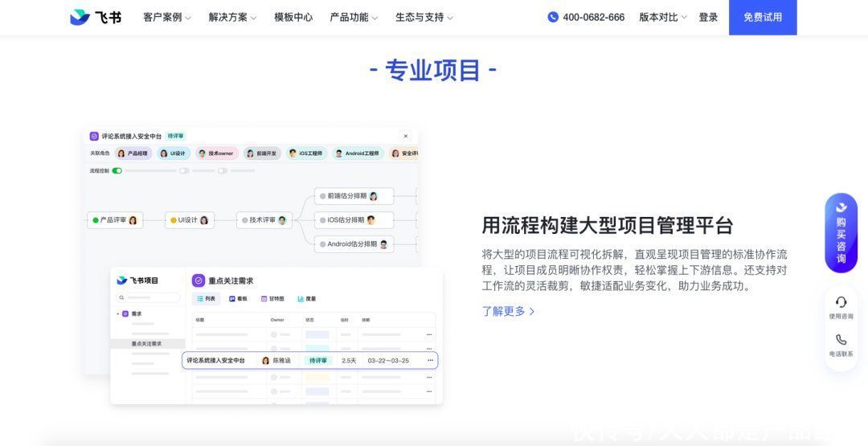Click the 陈雅涵 owner avatar
Screen dimensions: 868x446
coord(266,361)
